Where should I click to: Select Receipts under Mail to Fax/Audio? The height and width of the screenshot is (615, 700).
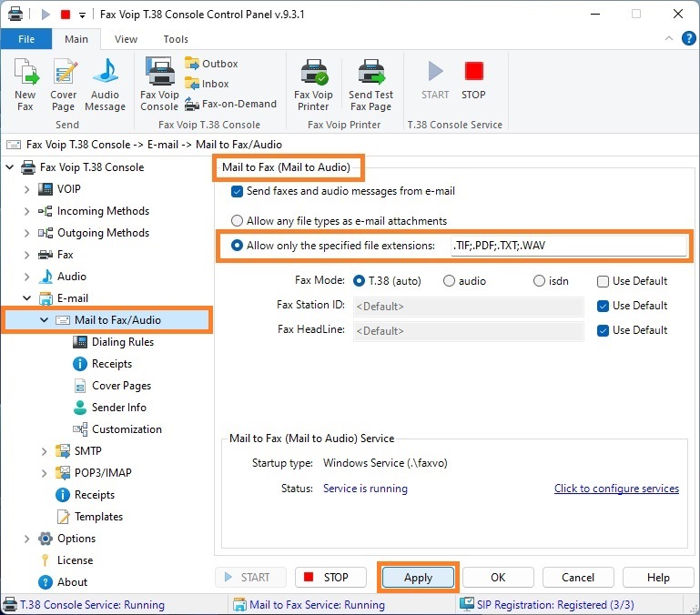[112, 364]
